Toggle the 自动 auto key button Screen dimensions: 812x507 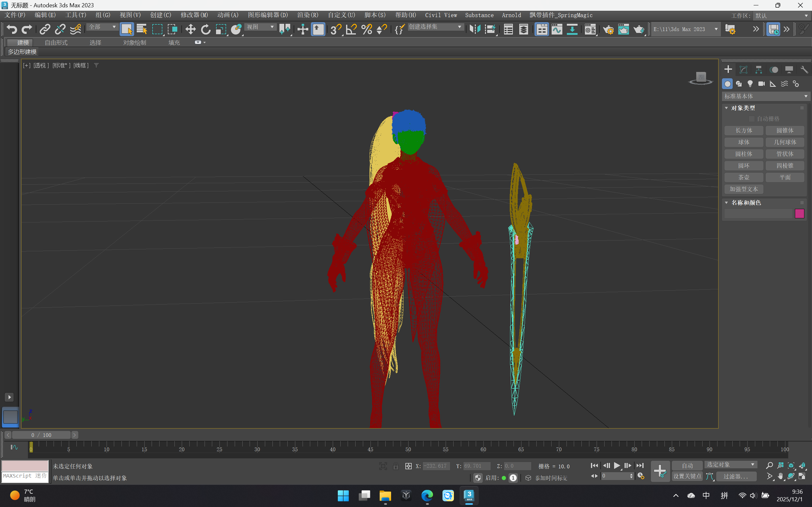(x=687, y=465)
